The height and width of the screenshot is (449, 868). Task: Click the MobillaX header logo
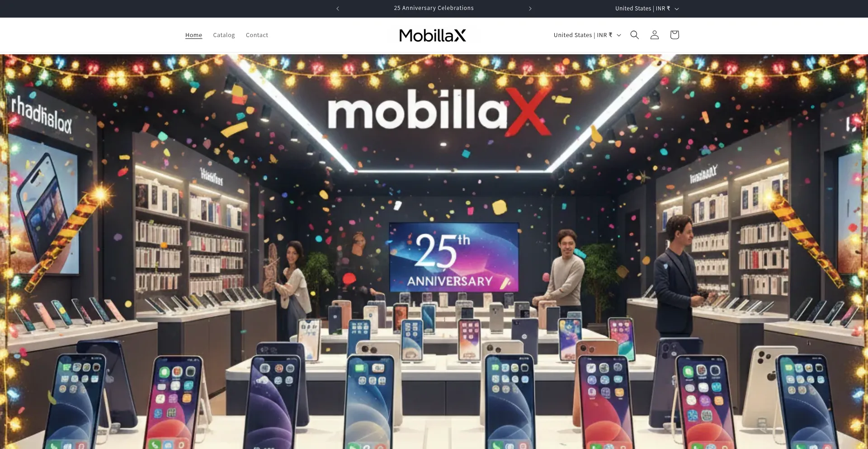click(433, 35)
